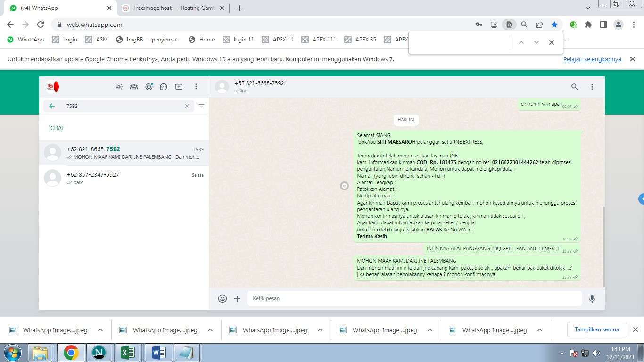Click install app icon in address bar

[x=494, y=25]
